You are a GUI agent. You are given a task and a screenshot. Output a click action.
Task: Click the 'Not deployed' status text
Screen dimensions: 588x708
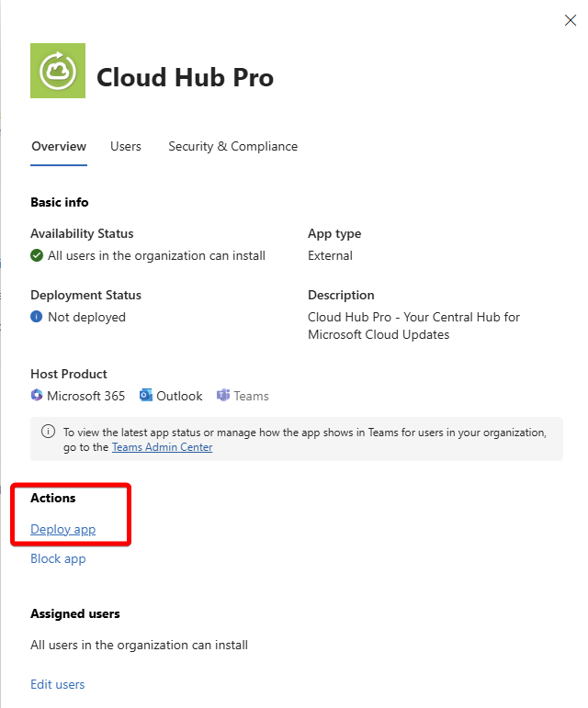click(x=86, y=318)
